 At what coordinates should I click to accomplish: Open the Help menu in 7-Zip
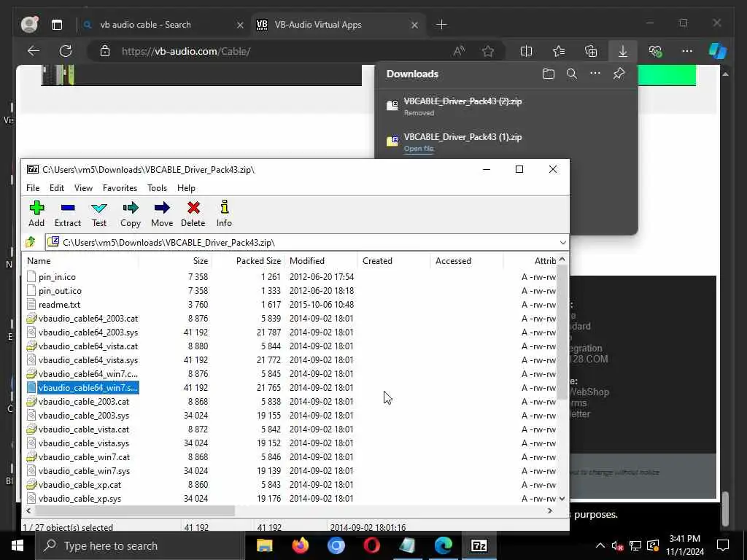point(186,188)
